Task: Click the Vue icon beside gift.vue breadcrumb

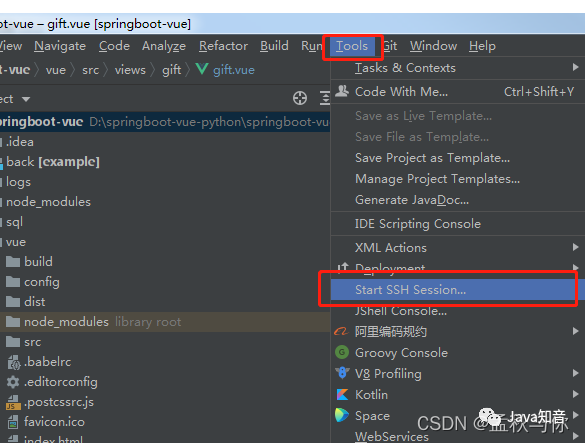Action: pyautogui.click(x=201, y=69)
